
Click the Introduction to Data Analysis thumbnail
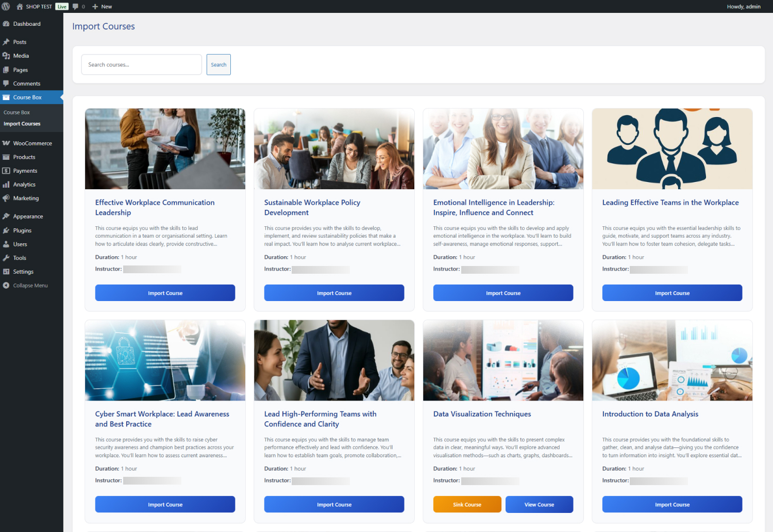pyautogui.click(x=672, y=360)
